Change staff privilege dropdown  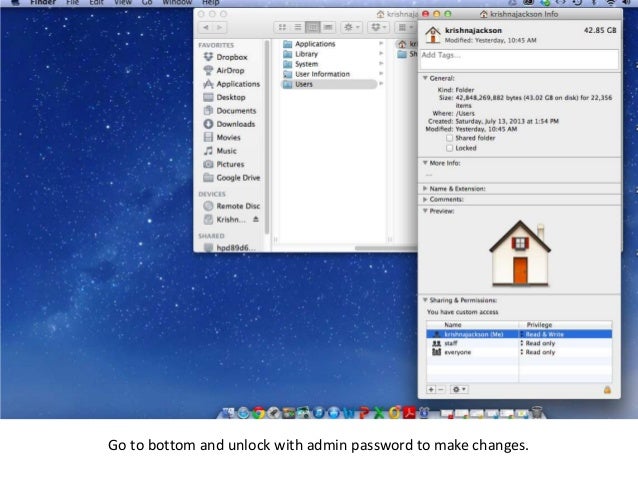[538, 343]
